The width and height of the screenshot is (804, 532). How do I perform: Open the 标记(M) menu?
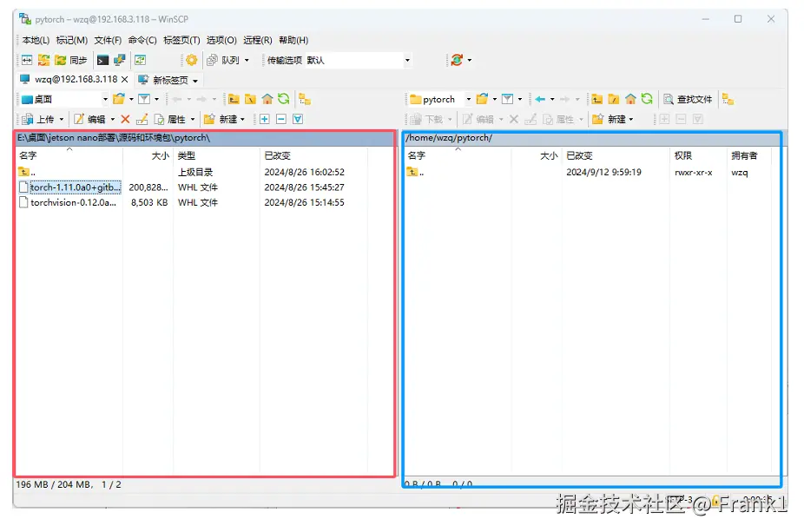point(72,40)
